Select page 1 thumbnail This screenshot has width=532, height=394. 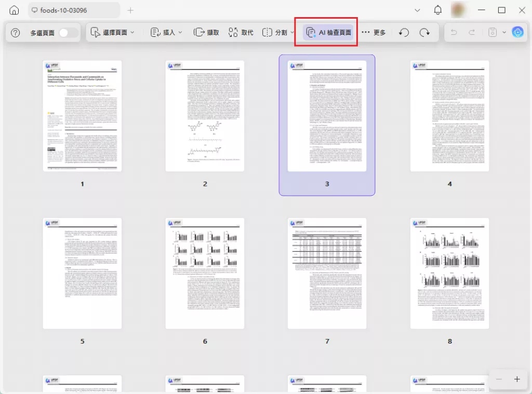[x=82, y=116]
